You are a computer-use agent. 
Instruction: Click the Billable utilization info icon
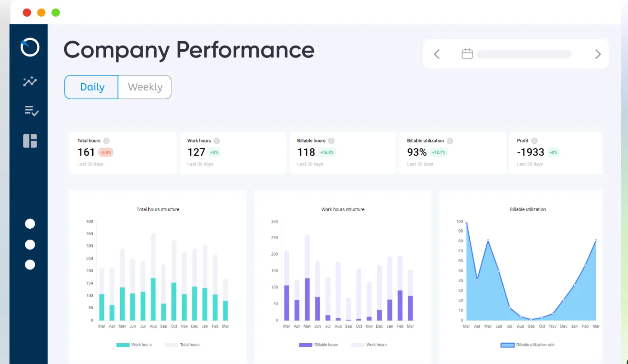pos(451,141)
